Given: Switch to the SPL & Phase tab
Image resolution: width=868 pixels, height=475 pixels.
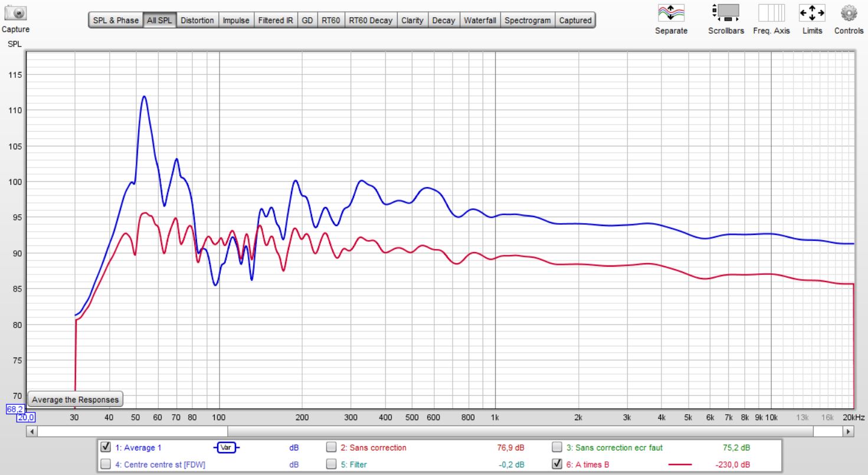Looking at the screenshot, I should [116, 20].
